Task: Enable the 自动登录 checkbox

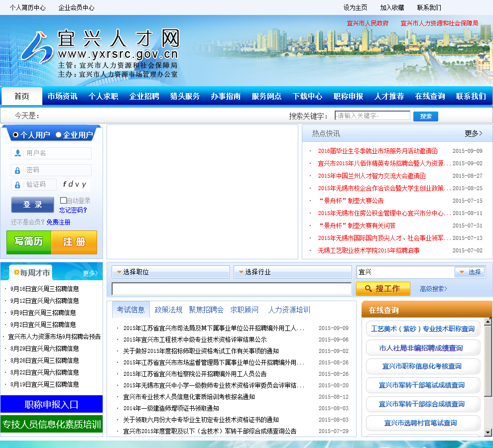Action: click(x=63, y=200)
